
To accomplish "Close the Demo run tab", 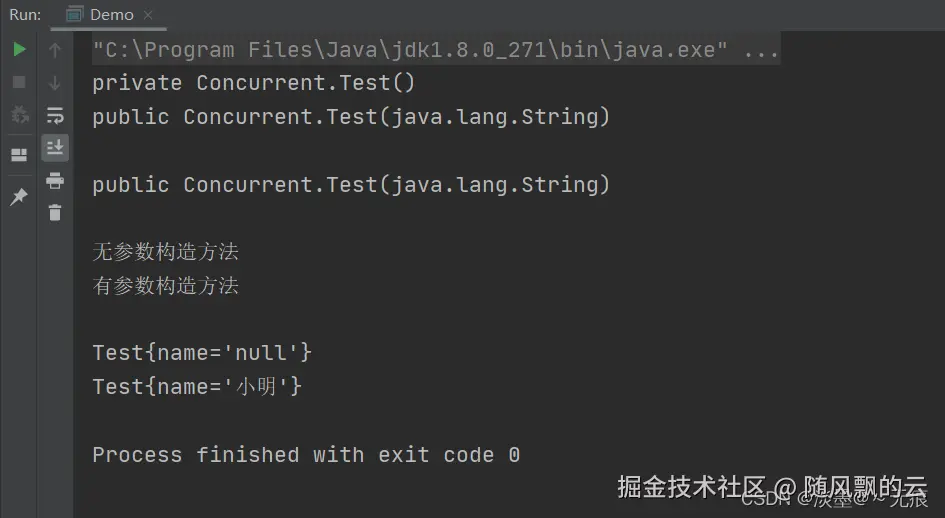I will [148, 15].
